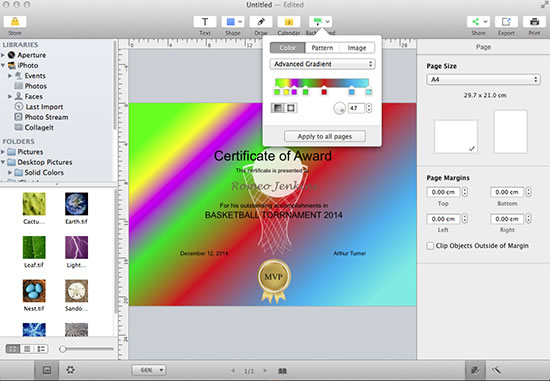
Task: Select the Draw tool
Action: tap(261, 22)
